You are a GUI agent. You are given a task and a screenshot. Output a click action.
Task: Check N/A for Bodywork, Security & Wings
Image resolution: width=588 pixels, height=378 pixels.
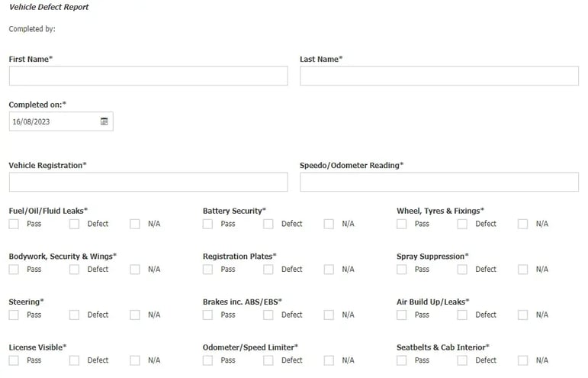135,270
